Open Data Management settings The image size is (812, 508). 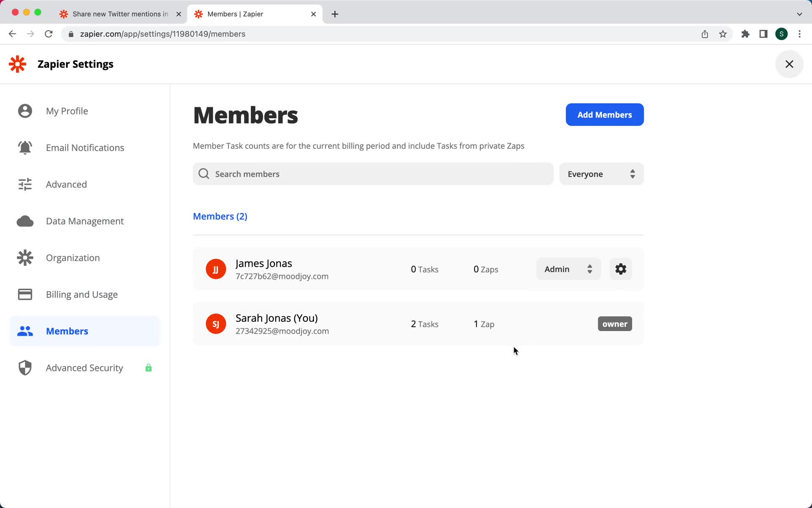[x=85, y=221]
